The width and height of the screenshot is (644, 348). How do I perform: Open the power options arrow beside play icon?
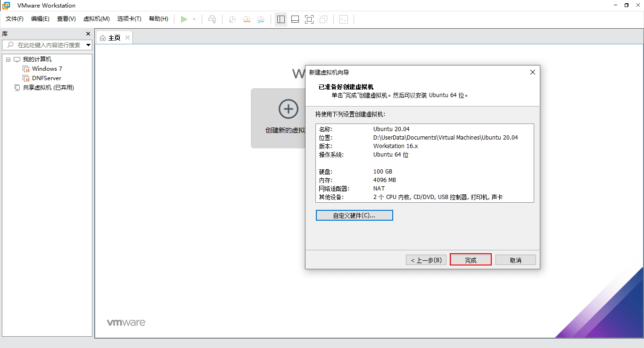point(194,19)
